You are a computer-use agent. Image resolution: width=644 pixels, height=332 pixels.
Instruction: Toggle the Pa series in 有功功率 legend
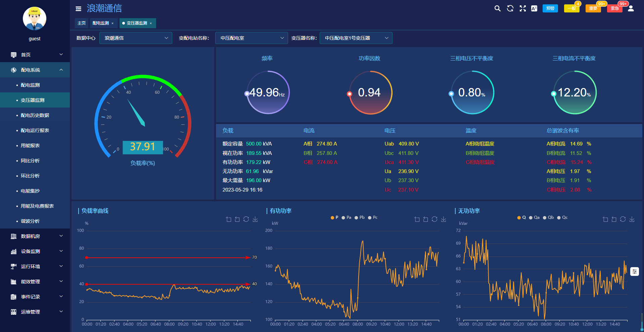[x=347, y=218]
